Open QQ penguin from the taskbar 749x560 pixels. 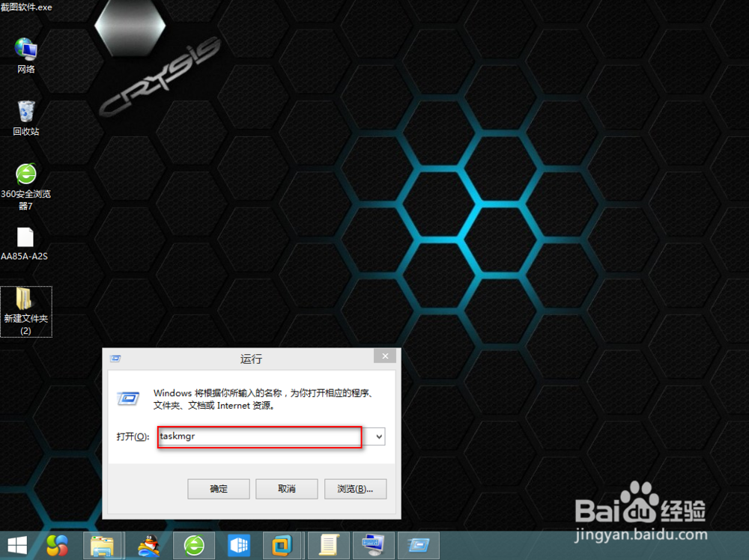[148, 545]
